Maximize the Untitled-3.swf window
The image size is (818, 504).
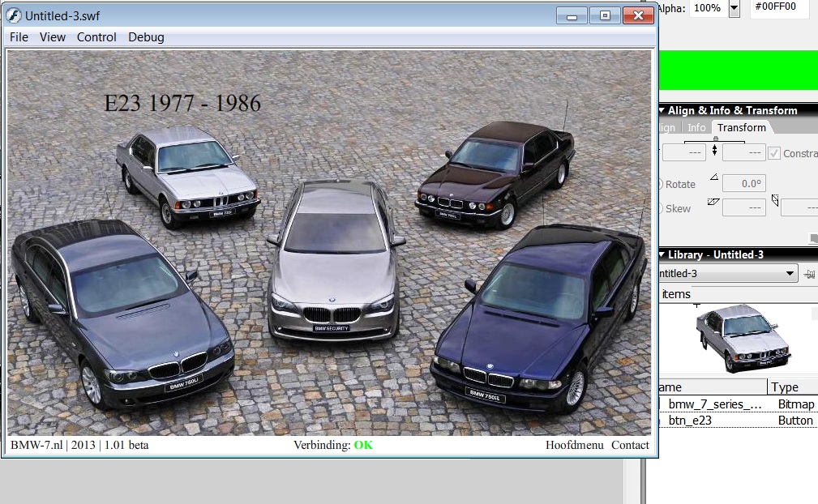[605, 15]
